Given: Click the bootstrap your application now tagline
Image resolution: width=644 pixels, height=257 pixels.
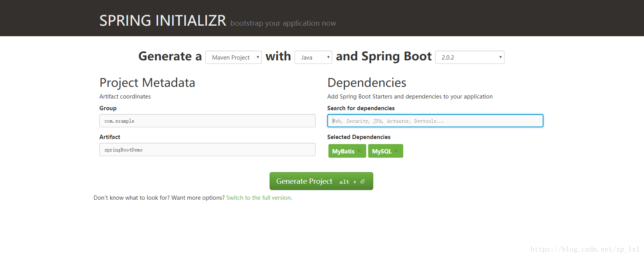Looking at the screenshot, I should [283, 23].
